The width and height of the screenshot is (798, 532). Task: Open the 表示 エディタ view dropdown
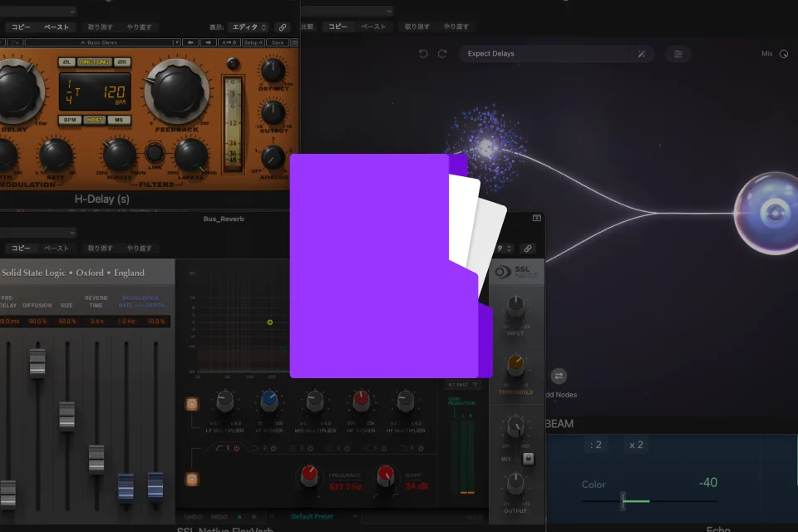[x=249, y=27]
